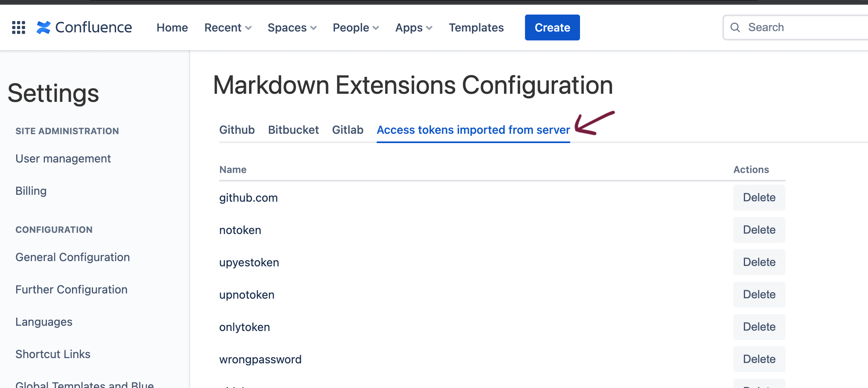Screen dimensions: 868x388
Task: Open Further Configuration settings
Action: (72, 289)
